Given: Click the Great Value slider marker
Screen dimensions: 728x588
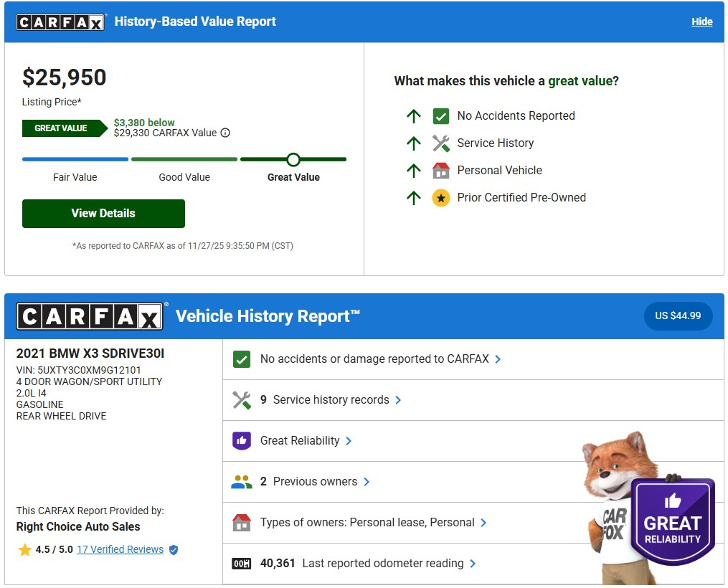Looking at the screenshot, I should (293, 159).
